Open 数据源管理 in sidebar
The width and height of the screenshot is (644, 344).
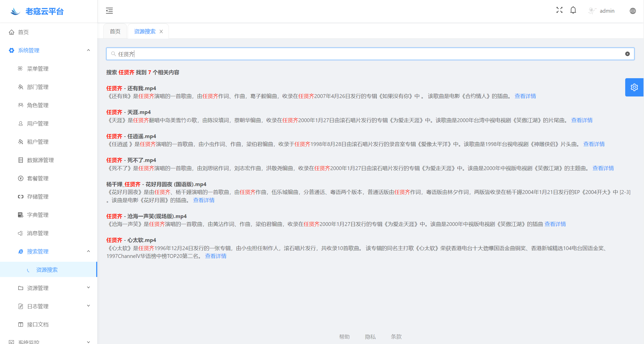pos(40,160)
